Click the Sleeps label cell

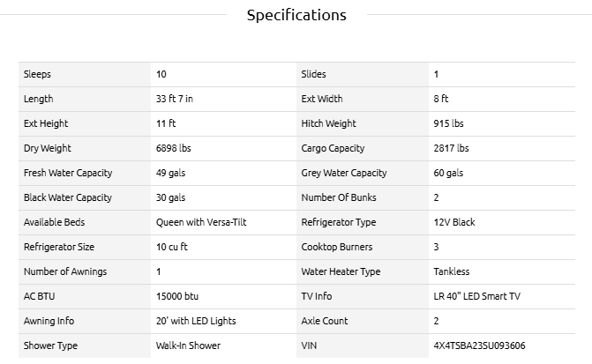pyautogui.click(x=38, y=74)
